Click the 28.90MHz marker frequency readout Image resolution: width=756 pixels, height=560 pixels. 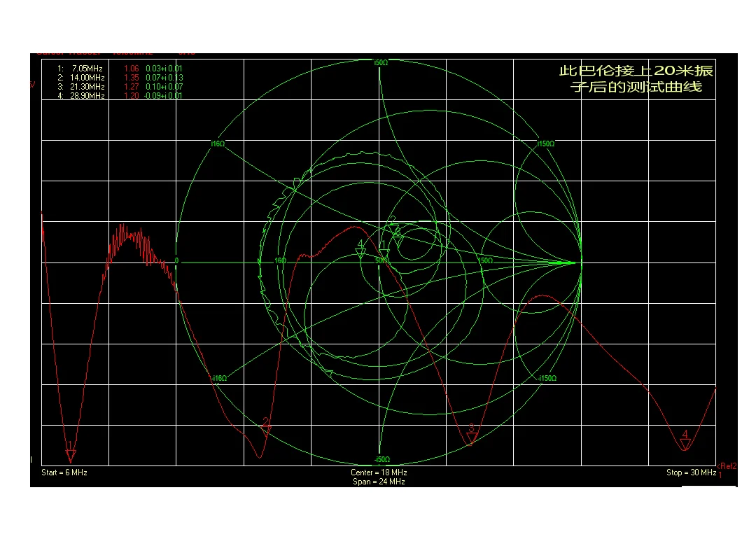87,96
